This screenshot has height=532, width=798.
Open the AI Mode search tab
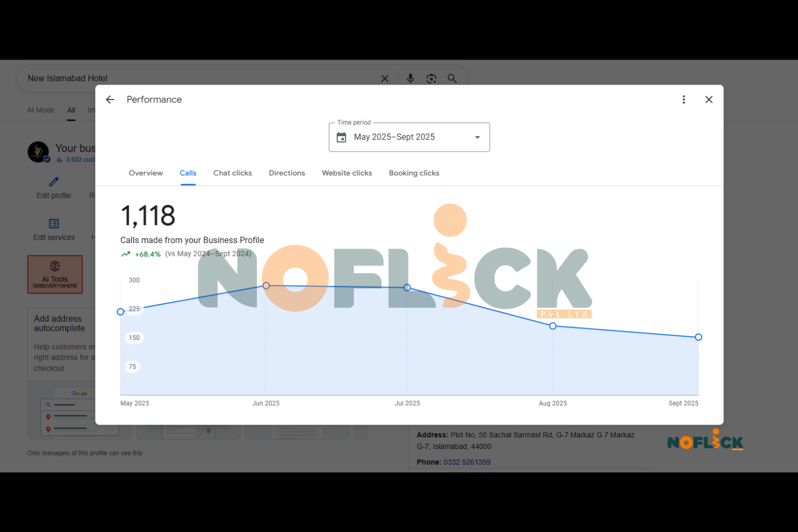pos(41,110)
